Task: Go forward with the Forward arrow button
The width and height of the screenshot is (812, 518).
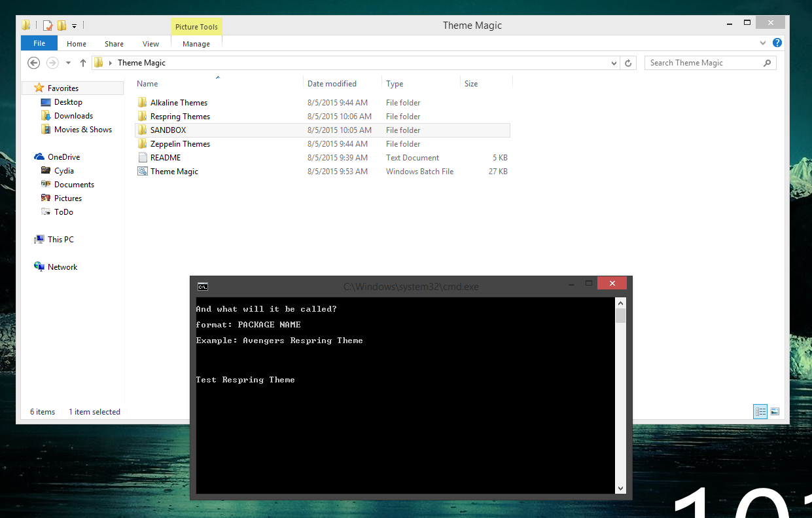Action: coord(52,63)
